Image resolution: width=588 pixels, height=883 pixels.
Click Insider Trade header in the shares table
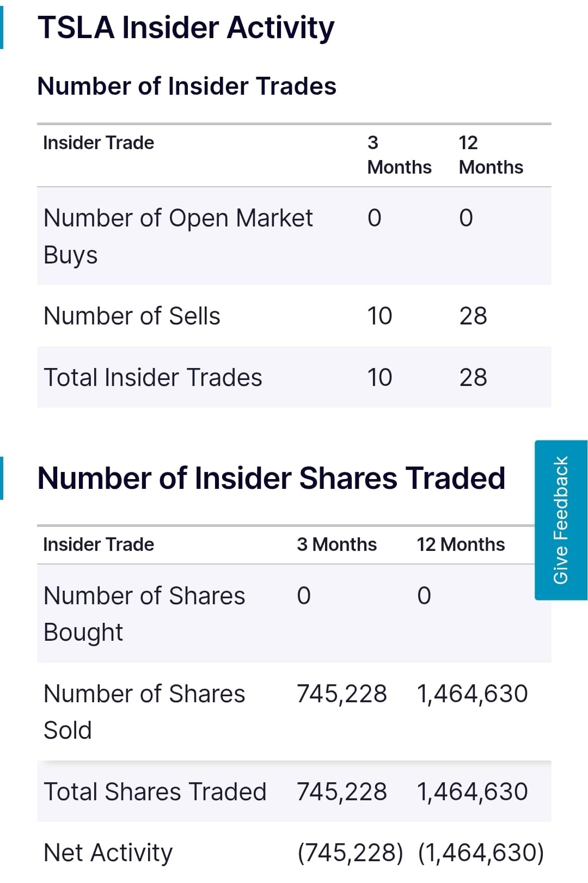99,544
